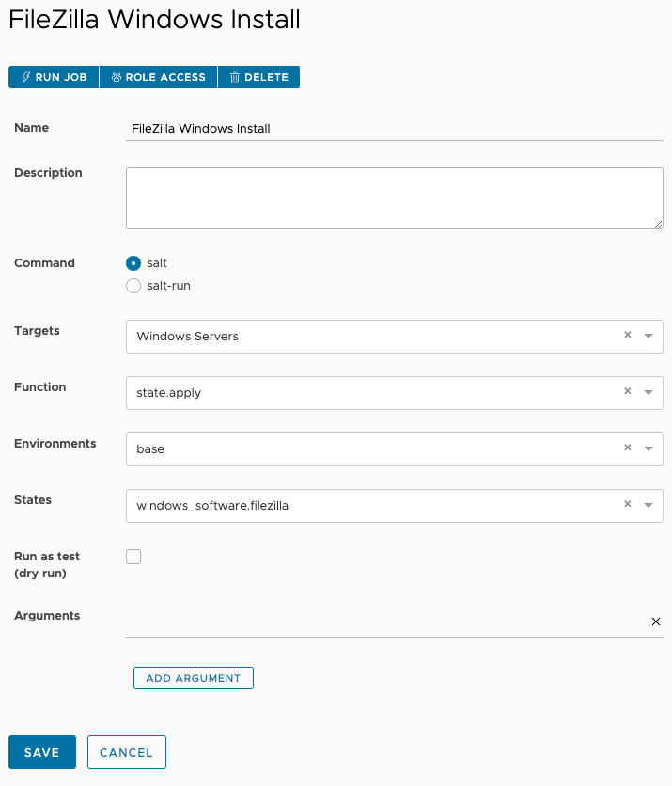Focus the Name input field
Image resolution: width=672 pixels, height=786 pixels.
[395, 128]
